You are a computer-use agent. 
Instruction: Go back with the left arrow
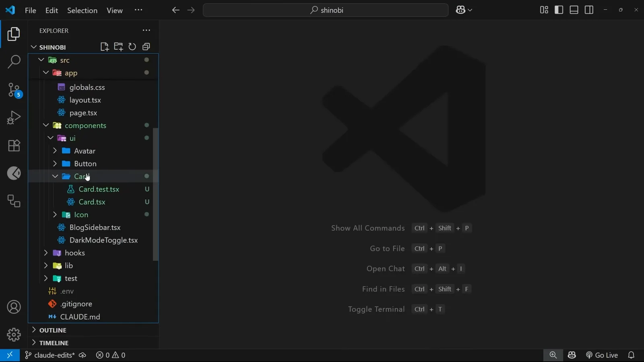tap(175, 10)
